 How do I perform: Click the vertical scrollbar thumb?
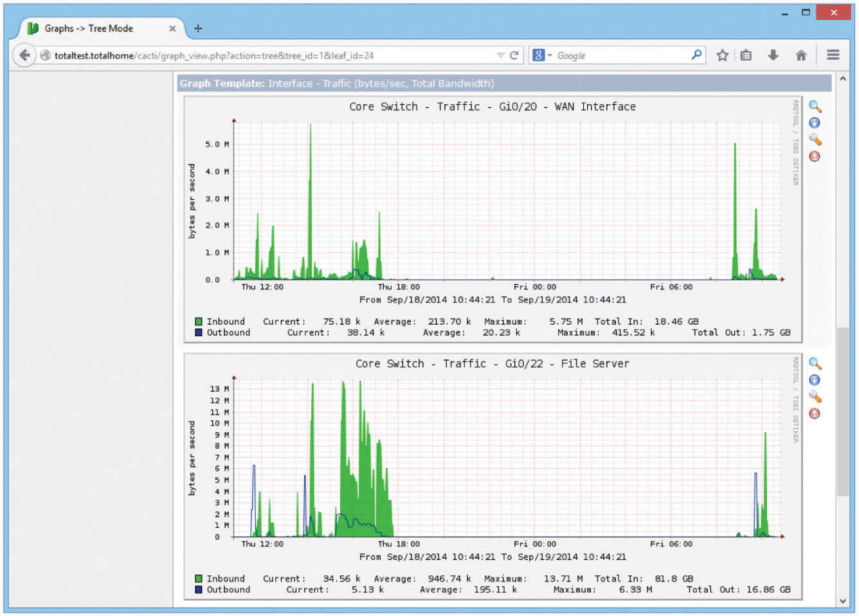coord(843,412)
